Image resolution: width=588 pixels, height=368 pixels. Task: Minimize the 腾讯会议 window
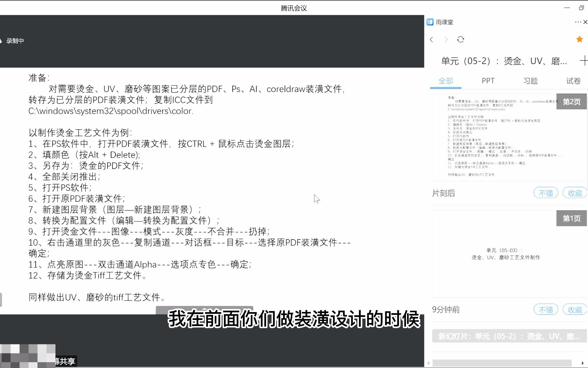coord(567,8)
